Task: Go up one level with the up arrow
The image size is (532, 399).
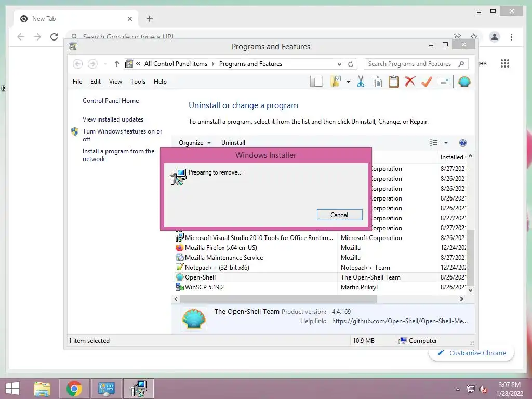Action: [117, 64]
